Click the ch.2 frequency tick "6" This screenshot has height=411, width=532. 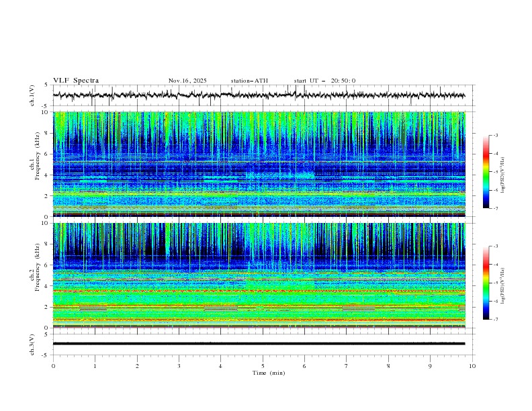point(47,265)
